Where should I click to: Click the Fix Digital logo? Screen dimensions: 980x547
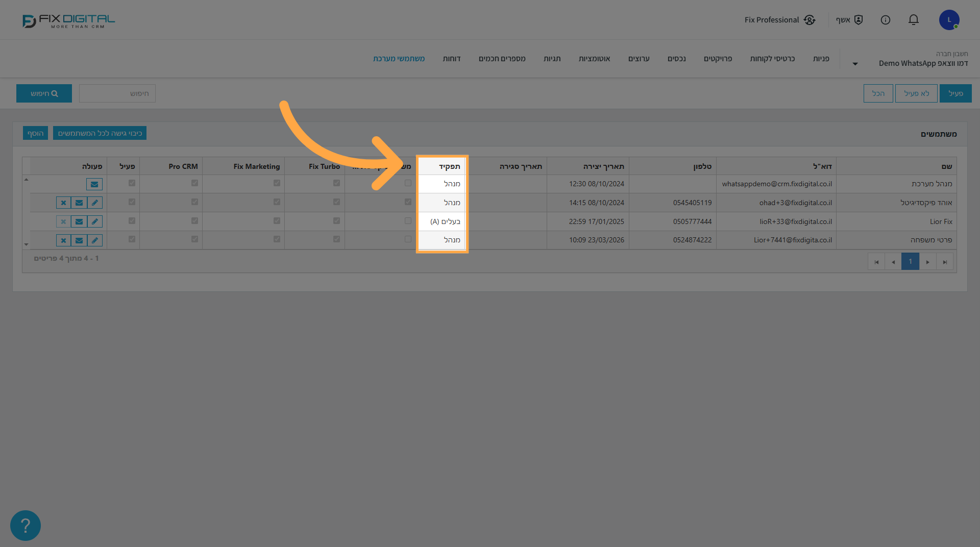pos(68,21)
